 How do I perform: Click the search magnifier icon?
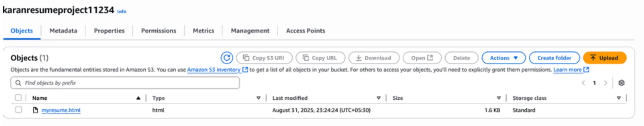coord(18,83)
